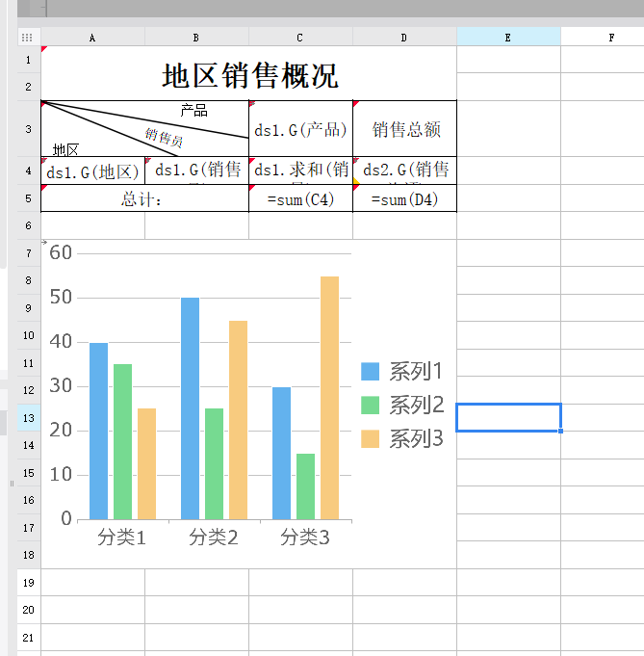Select row 6 header

[x=29, y=226]
